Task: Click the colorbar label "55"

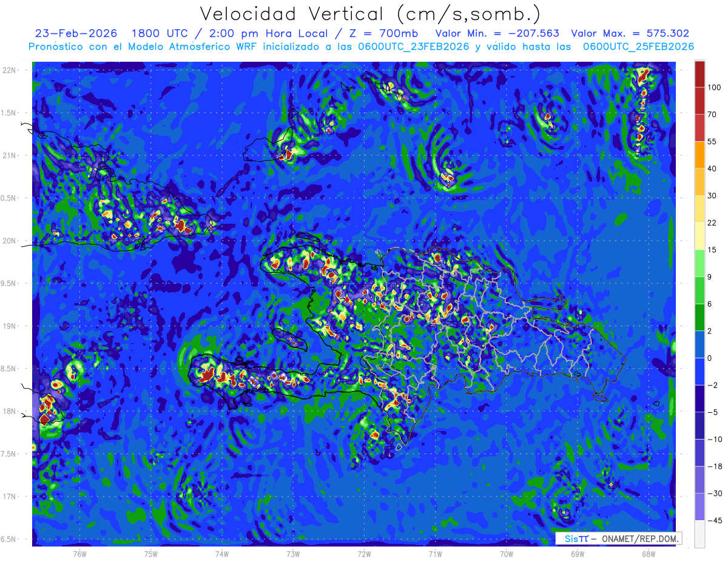Action: pos(712,141)
